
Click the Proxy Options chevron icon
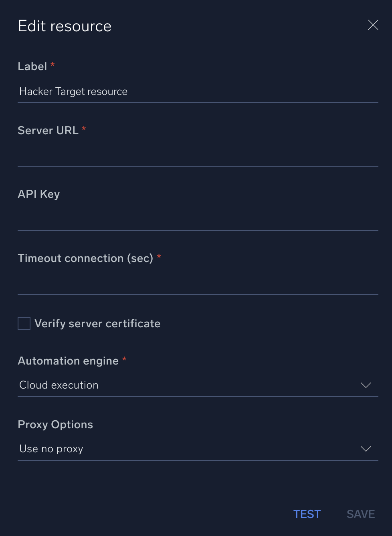click(365, 449)
